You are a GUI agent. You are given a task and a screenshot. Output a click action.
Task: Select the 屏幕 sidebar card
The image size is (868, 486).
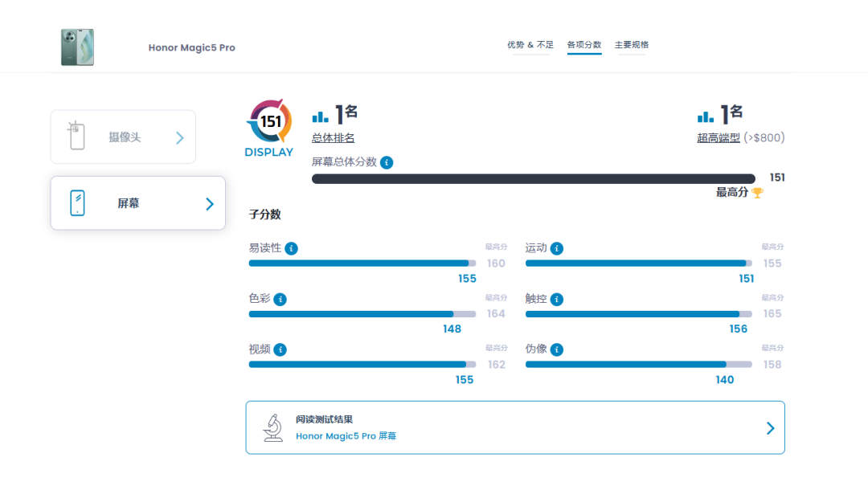click(138, 203)
